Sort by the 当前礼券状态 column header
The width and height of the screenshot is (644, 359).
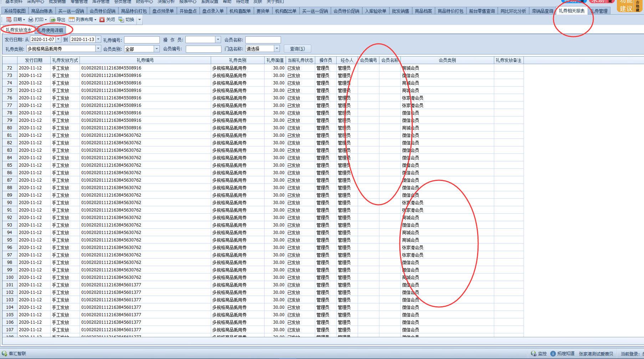click(x=300, y=60)
